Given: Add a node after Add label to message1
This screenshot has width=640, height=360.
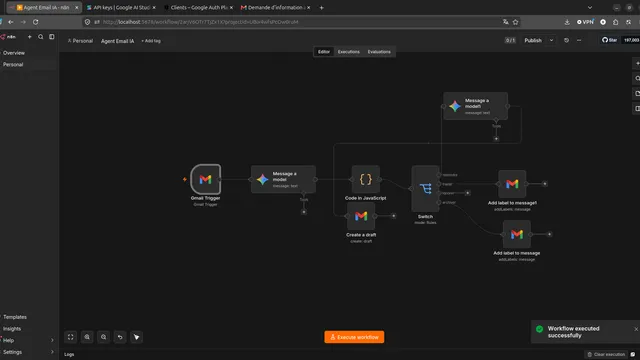Looking at the screenshot, I should point(544,184).
